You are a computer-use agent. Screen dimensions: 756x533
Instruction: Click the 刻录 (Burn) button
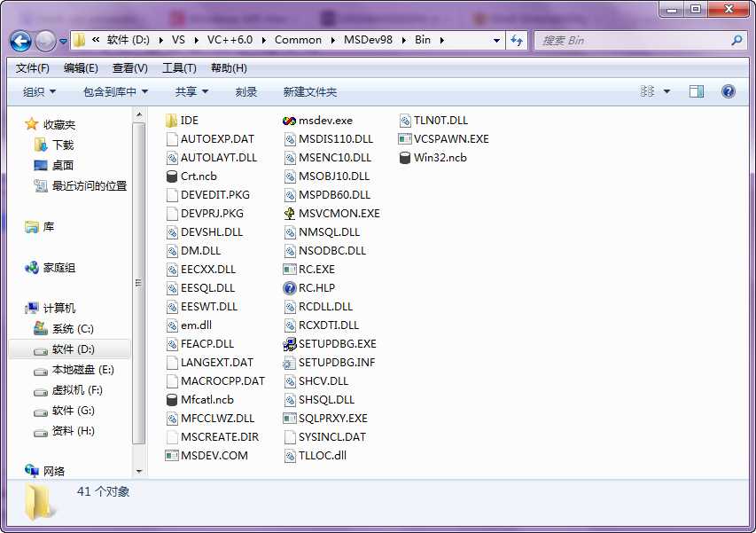(246, 91)
